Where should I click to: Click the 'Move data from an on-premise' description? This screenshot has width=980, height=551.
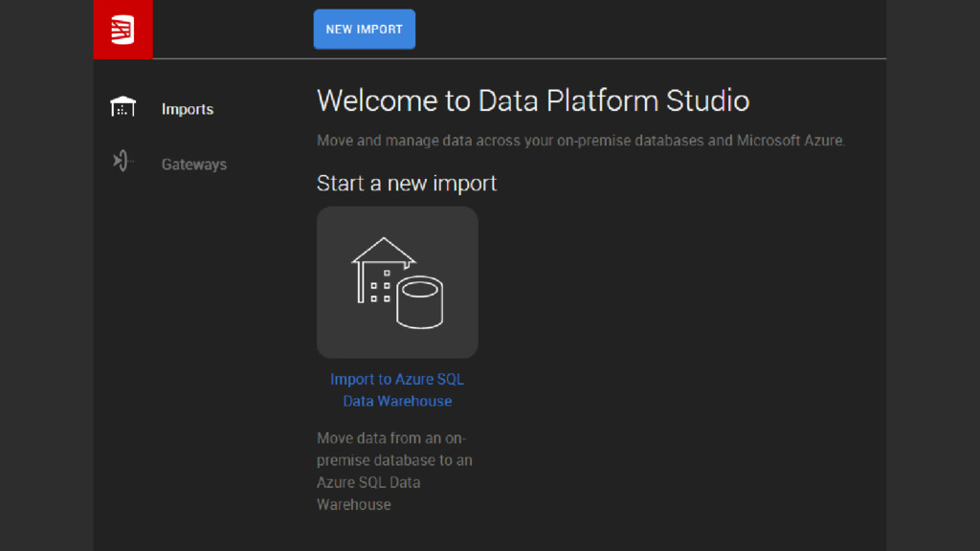[394, 471]
